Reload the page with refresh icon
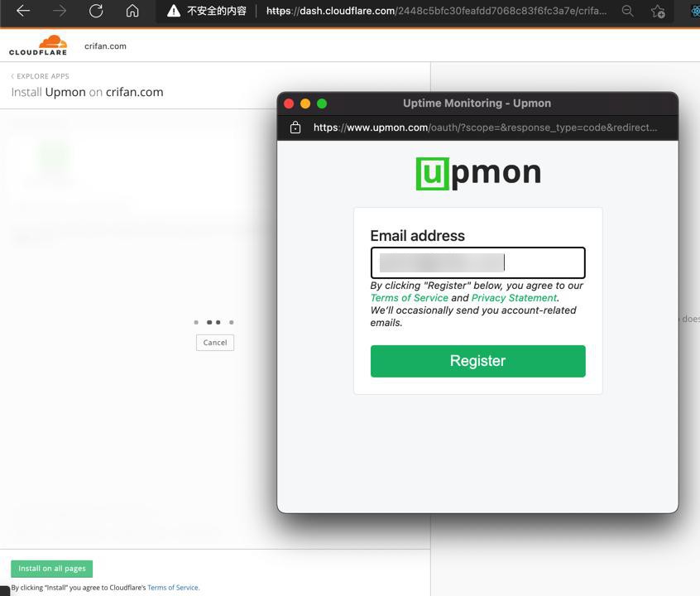Screen dimensions: 700x596 pos(96,11)
